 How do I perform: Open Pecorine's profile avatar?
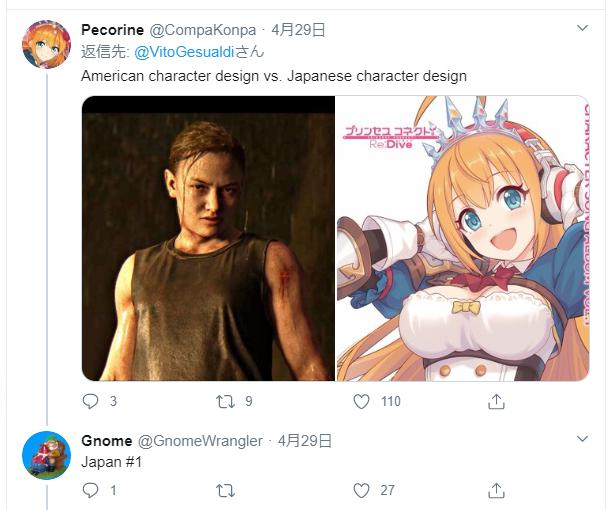coord(46,44)
